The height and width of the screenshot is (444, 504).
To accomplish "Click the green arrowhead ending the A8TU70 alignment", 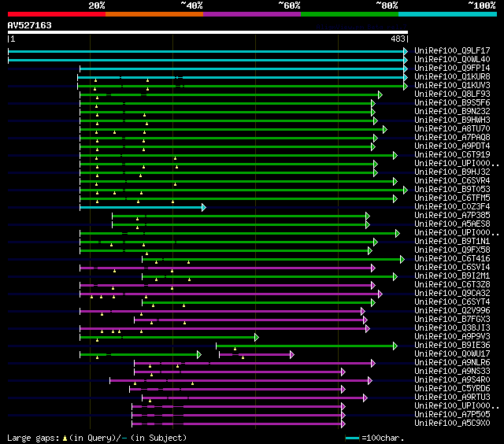I will point(385,129).
